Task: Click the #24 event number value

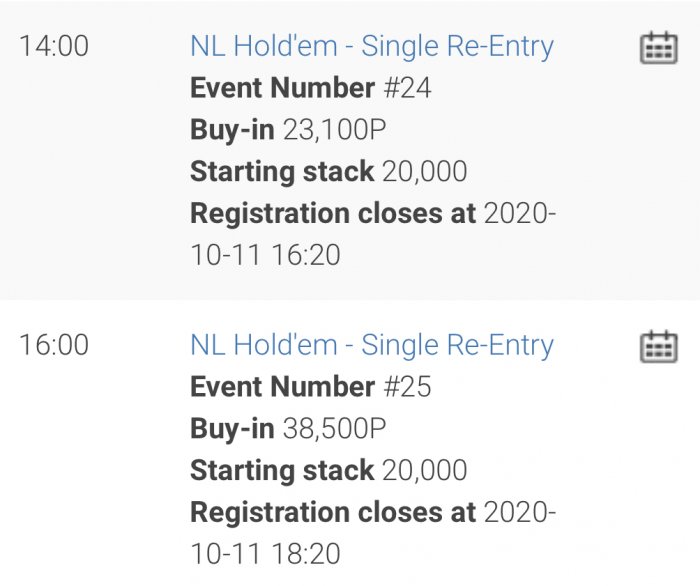Action: tap(406, 88)
